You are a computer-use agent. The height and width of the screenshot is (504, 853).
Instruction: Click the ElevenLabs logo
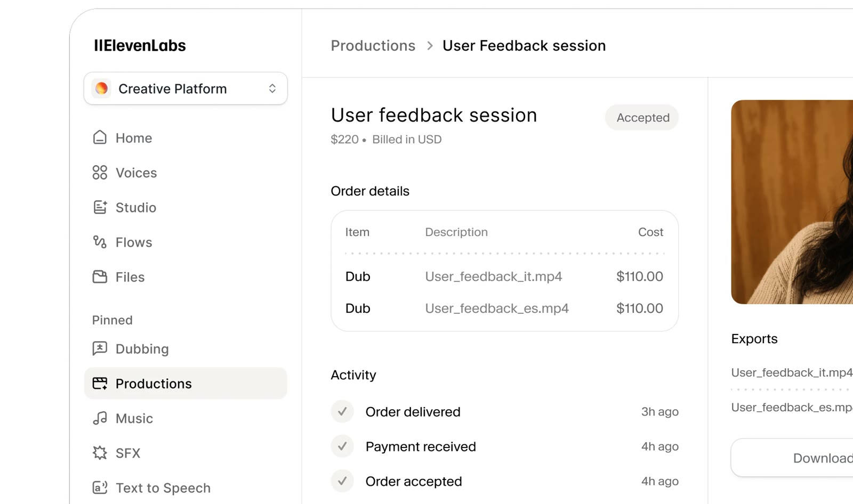pyautogui.click(x=140, y=46)
